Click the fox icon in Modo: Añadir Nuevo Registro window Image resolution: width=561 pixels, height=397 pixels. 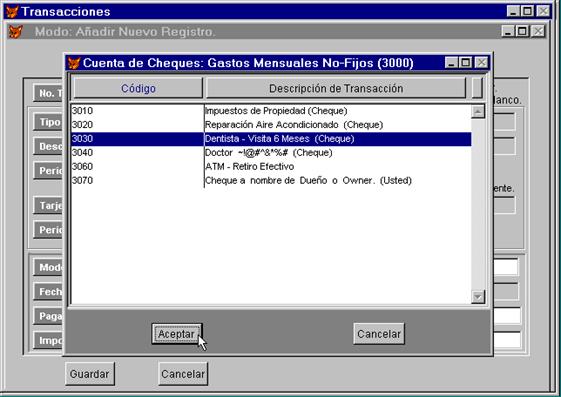[x=16, y=31]
